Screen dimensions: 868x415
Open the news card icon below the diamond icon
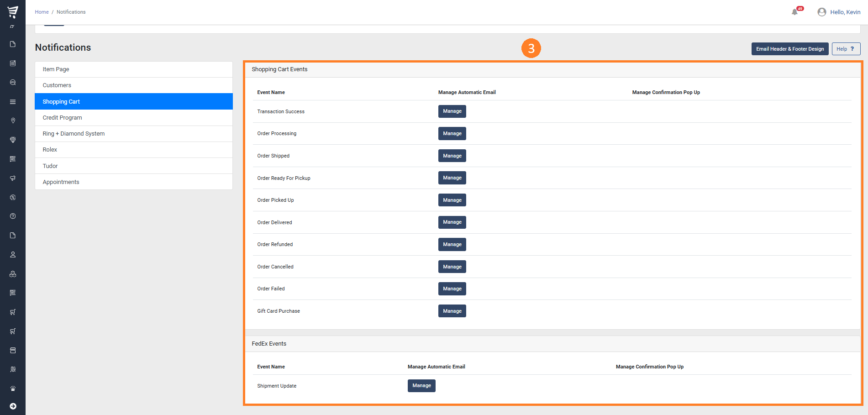(13, 159)
